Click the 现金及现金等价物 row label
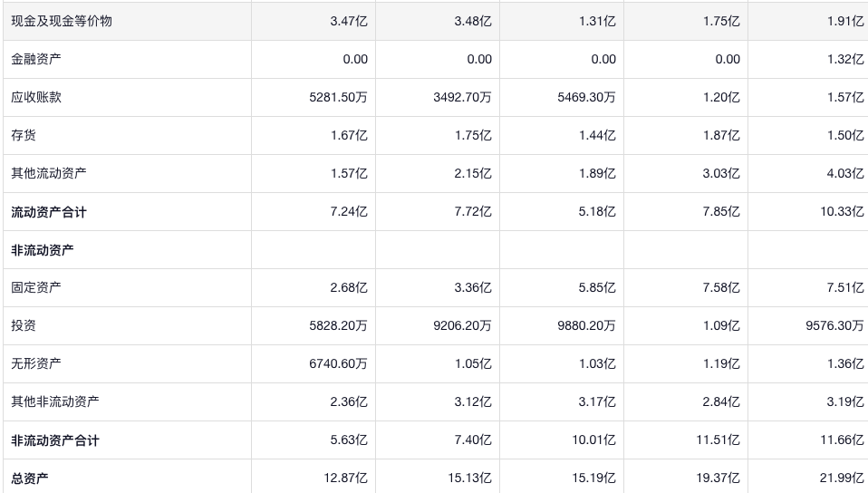868x493 pixels. (62, 21)
